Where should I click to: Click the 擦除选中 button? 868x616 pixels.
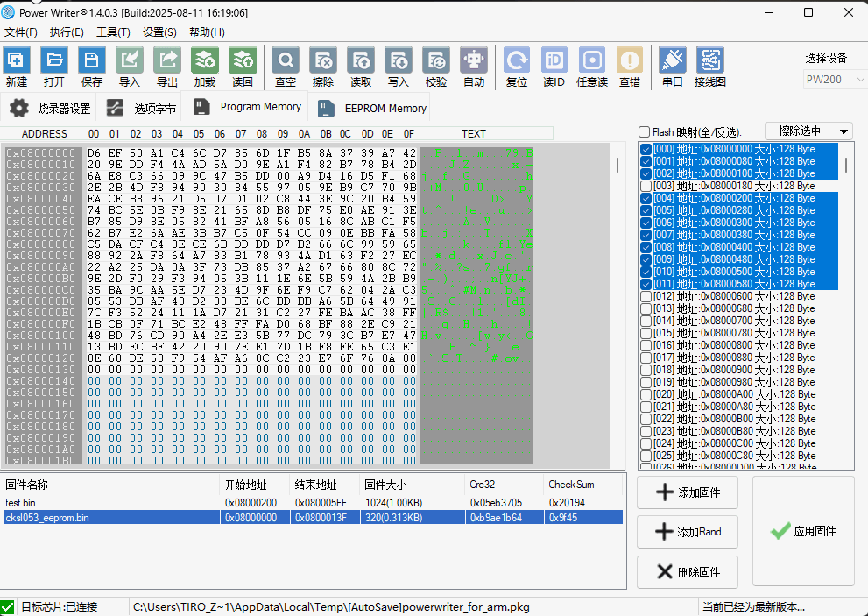800,131
